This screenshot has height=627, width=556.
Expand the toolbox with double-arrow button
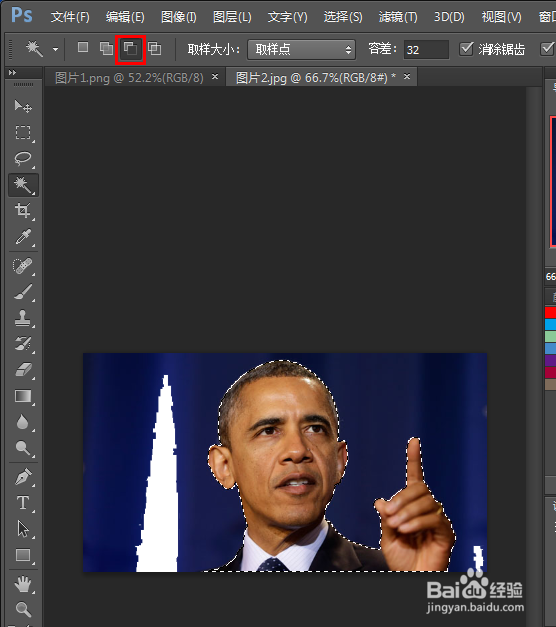(12, 72)
